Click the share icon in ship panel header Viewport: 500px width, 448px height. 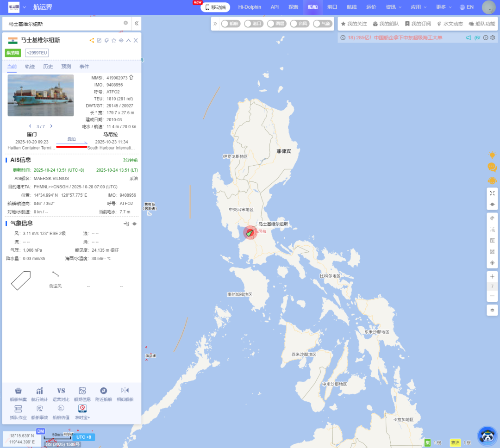[92, 40]
